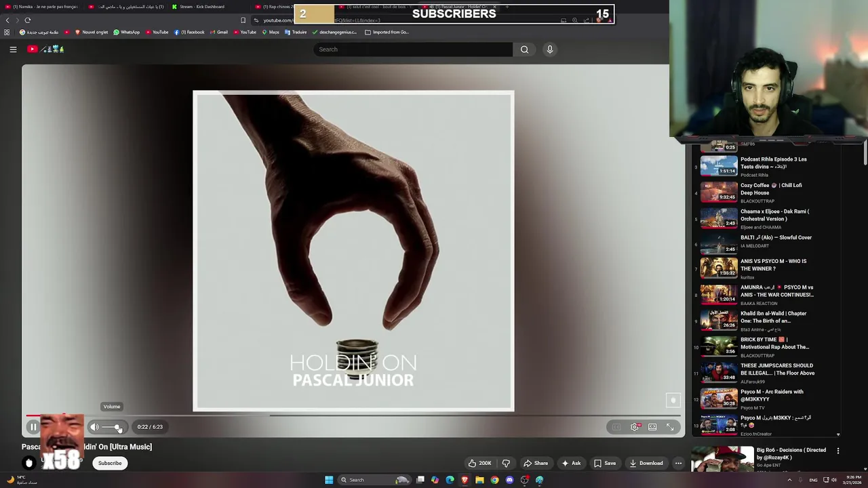Reload the current page
This screenshot has height=488, width=868.
pyautogui.click(x=28, y=20)
